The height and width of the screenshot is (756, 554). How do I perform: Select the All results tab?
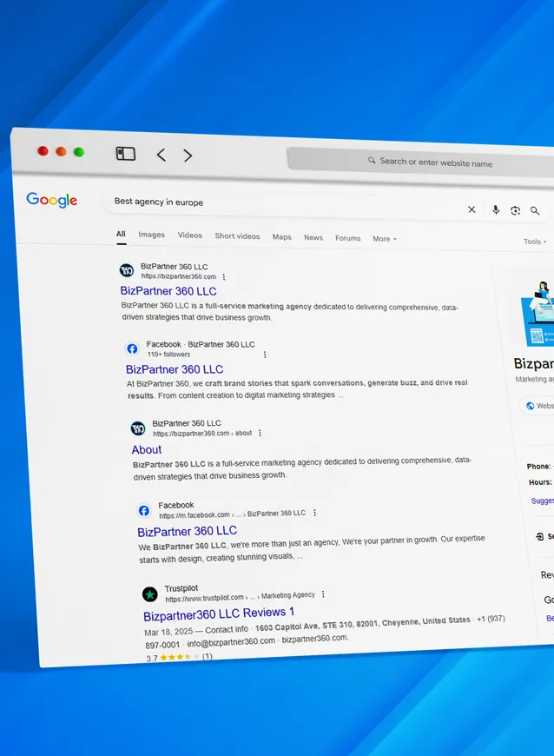click(x=121, y=234)
